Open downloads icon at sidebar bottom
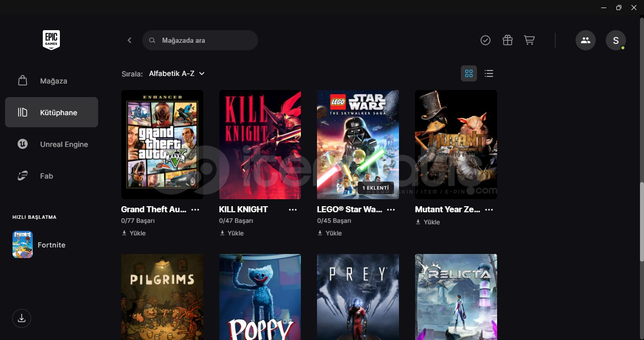This screenshot has width=644, height=340. point(22,318)
